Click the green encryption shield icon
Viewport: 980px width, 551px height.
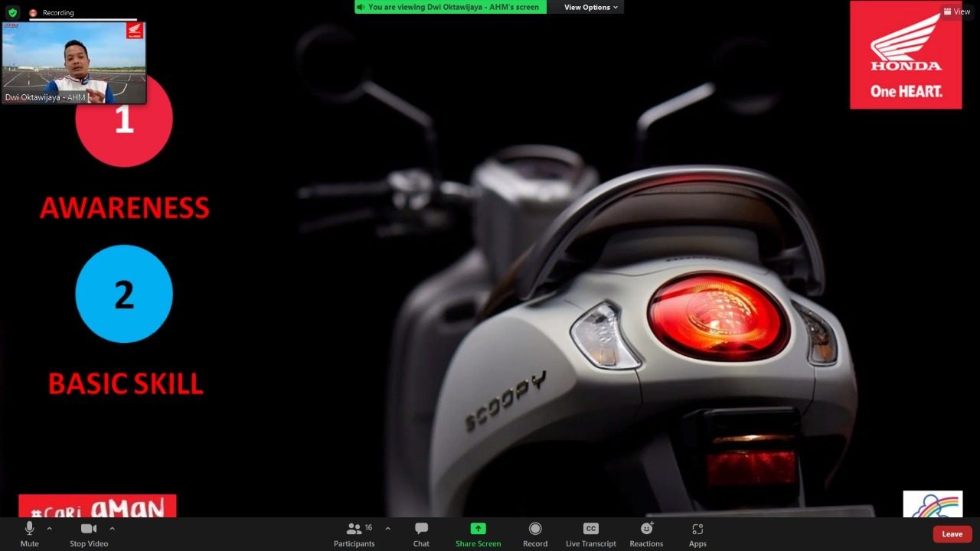coord(12,13)
